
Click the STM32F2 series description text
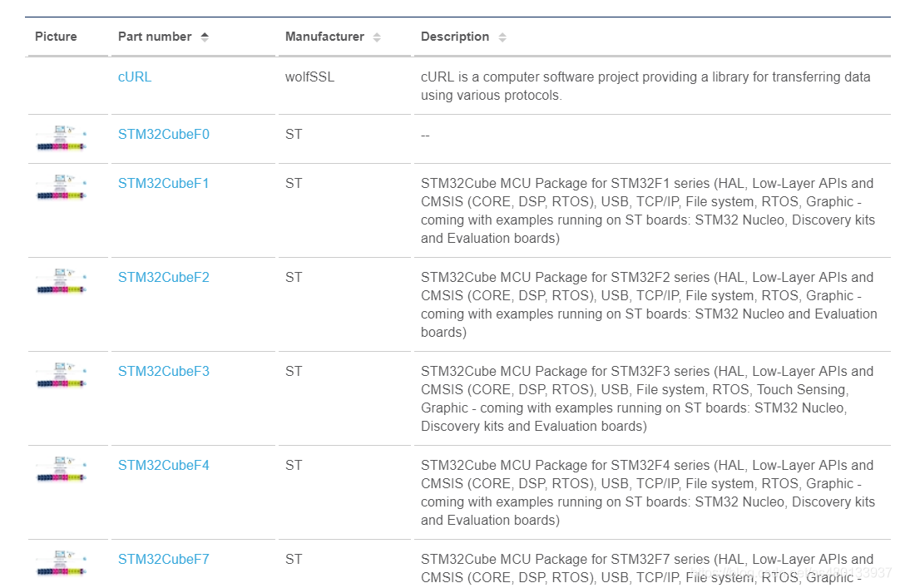649,304
